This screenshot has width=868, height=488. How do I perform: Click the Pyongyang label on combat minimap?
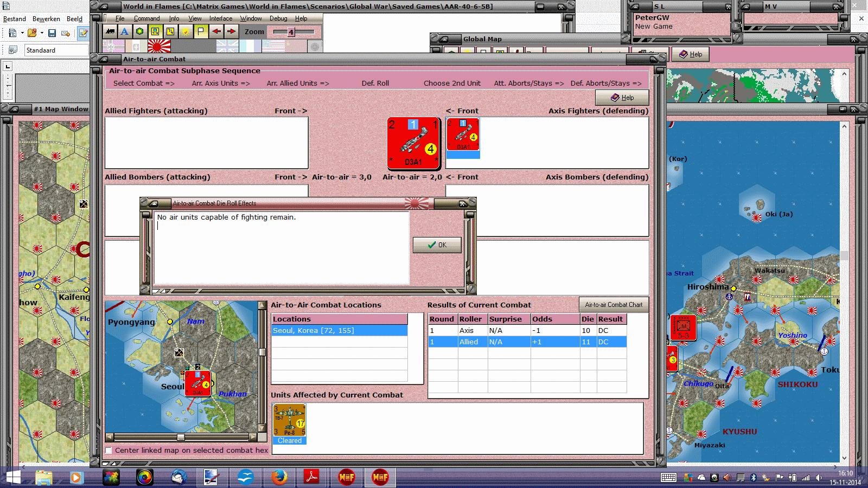click(131, 322)
